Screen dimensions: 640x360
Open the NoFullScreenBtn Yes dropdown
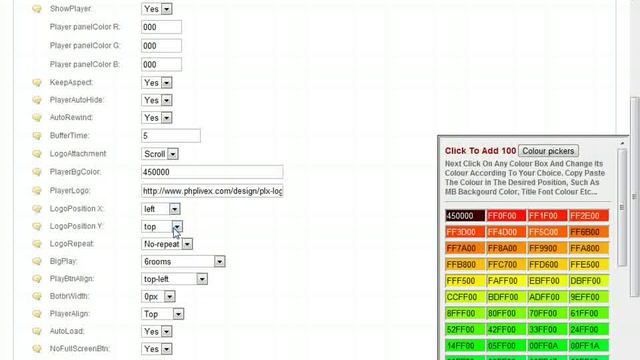tap(157, 349)
